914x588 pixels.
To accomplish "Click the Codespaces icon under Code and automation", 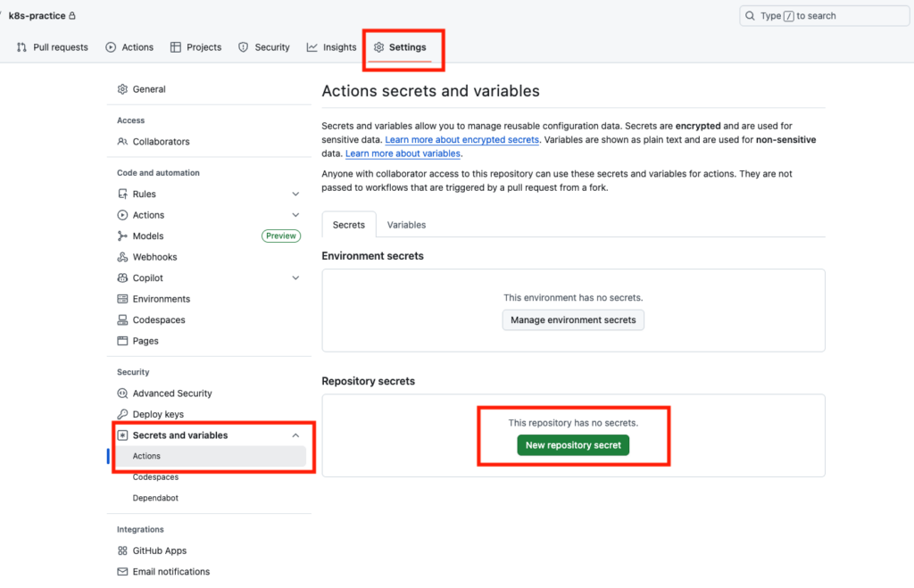I will point(123,320).
